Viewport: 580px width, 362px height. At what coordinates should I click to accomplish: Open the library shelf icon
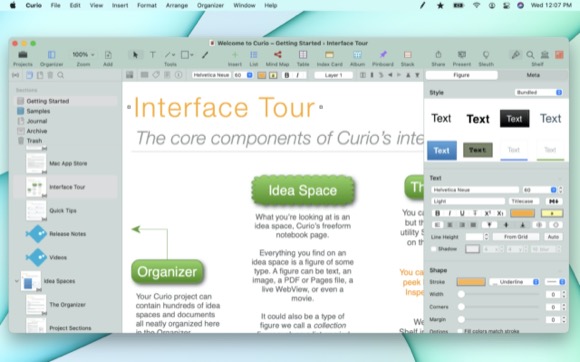544,55
